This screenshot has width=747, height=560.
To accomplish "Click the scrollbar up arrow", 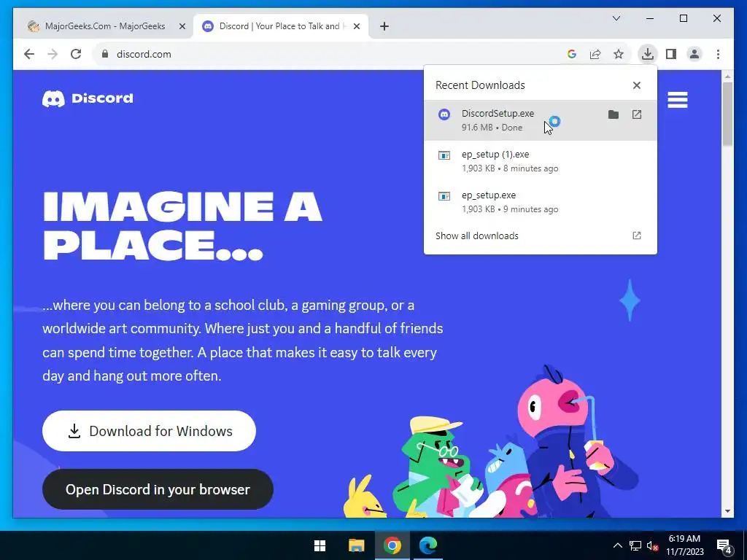I will coord(727,76).
